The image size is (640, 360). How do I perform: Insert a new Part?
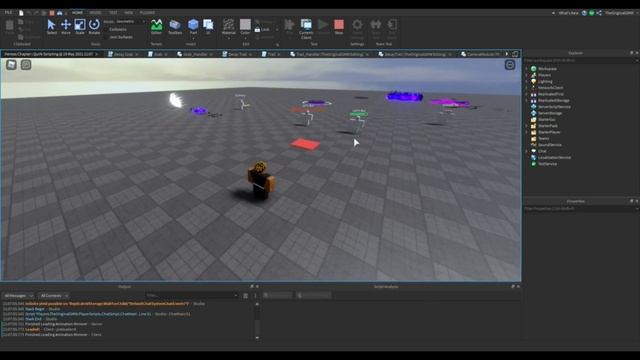(193, 26)
